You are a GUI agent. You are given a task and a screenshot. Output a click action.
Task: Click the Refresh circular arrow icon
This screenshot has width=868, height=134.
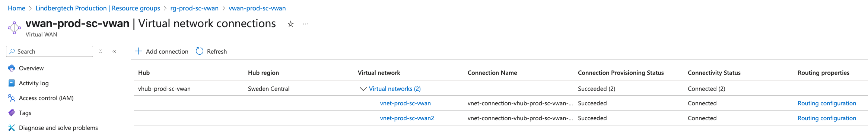tap(200, 51)
